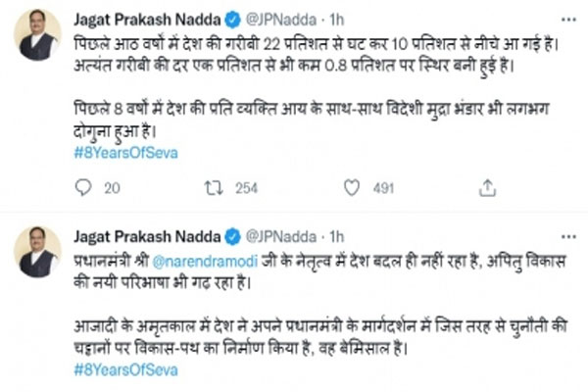Click the reply icon on the first tweet

click(83, 186)
